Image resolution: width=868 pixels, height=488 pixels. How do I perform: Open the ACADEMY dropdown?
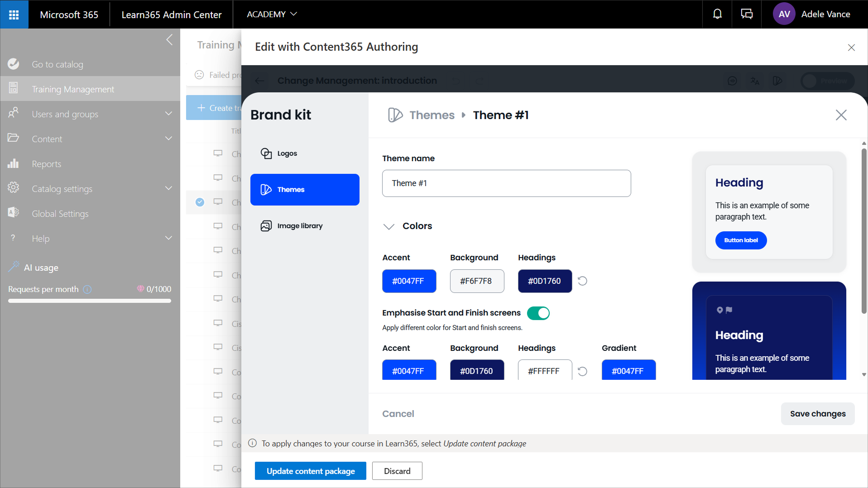[272, 14]
